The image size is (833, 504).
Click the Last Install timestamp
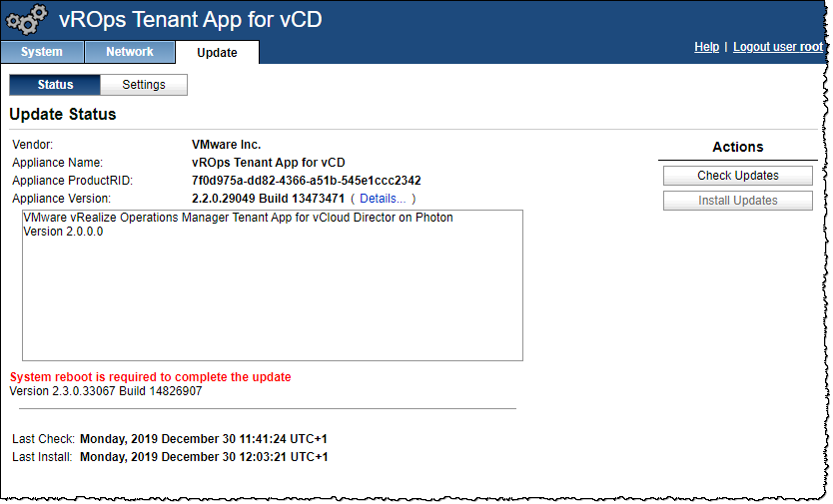[x=204, y=457]
